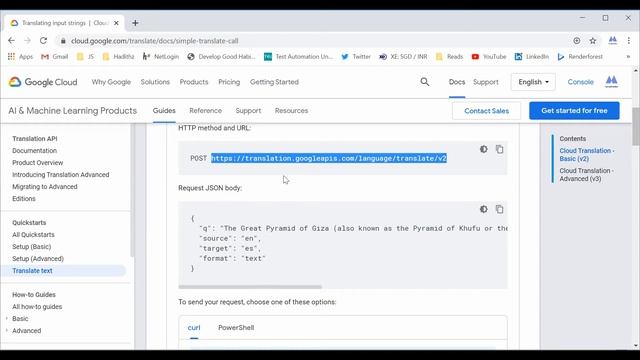
Task: Open the Google account avatar in header
Action: [611, 82]
